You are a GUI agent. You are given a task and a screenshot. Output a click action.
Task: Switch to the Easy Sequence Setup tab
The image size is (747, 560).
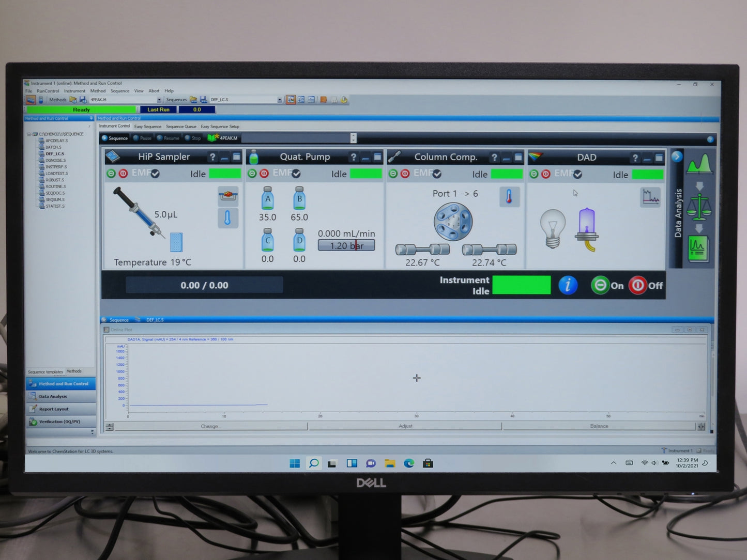pyautogui.click(x=220, y=127)
